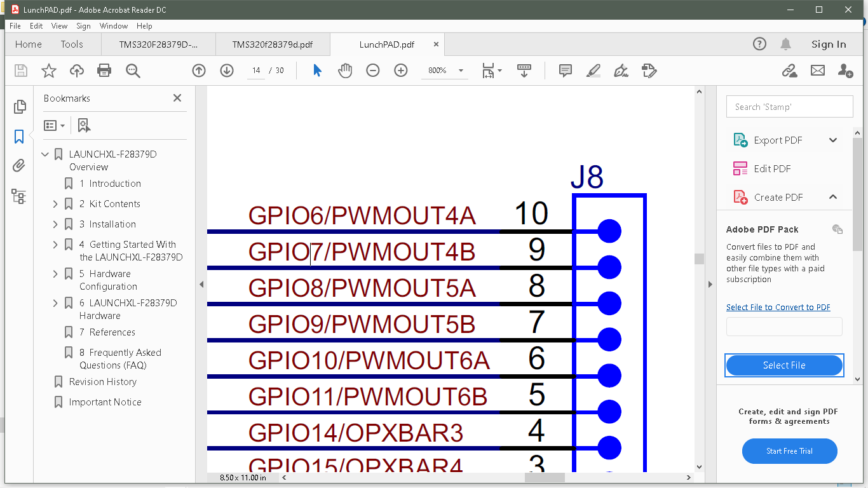Open the View menu
868x488 pixels.
click(60, 26)
